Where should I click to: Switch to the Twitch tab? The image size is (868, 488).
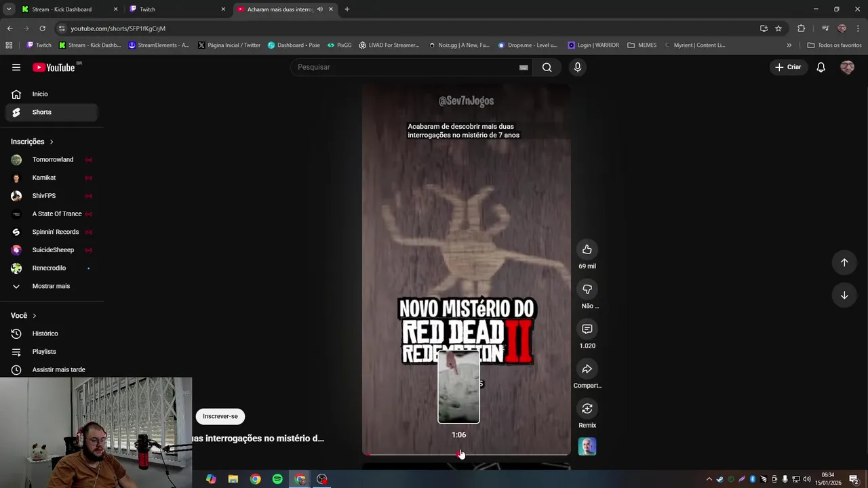tap(176, 9)
